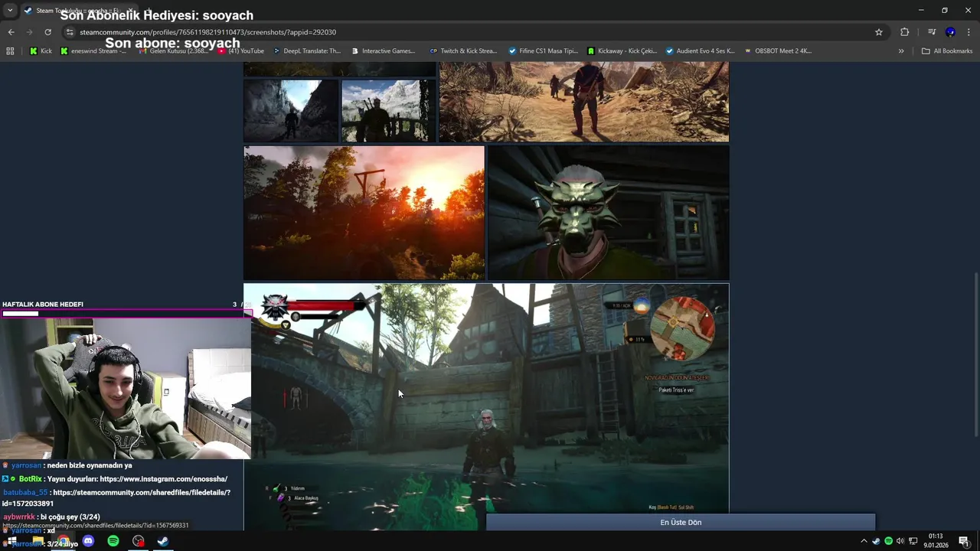Open the dark canyon screenshot thumbnail
Viewport: 980px width, 551px height.
point(291,111)
